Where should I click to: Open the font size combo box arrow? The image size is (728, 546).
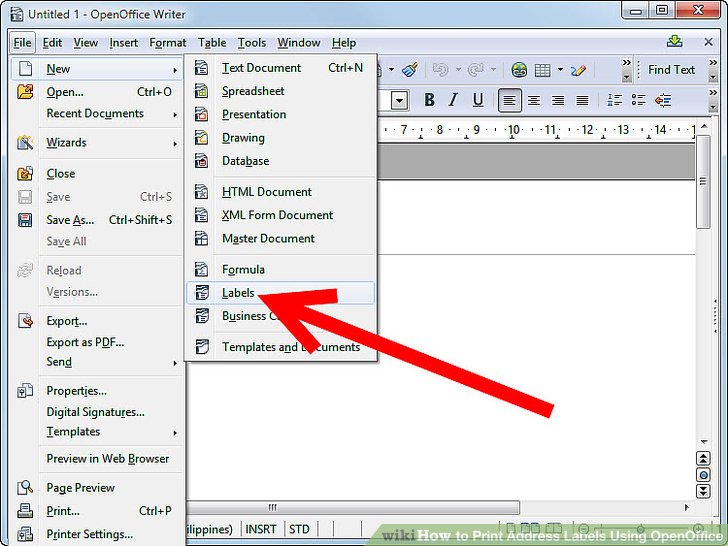pos(399,100)
